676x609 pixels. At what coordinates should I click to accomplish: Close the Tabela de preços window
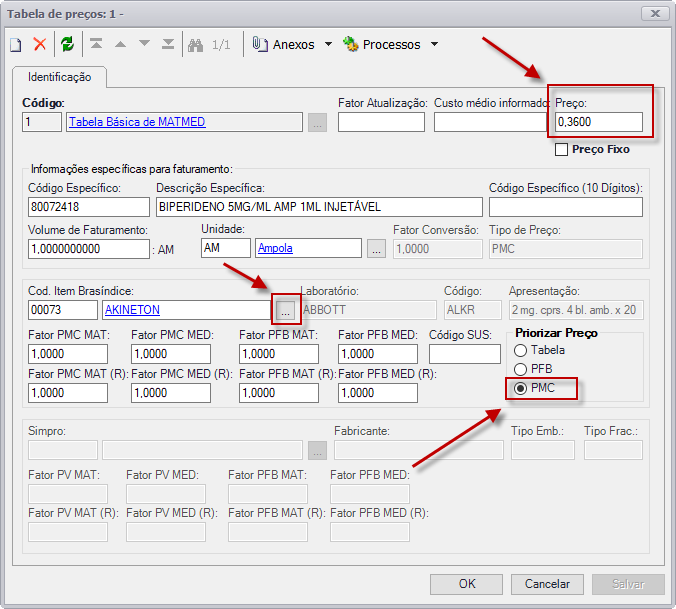(x=655, y=14)
